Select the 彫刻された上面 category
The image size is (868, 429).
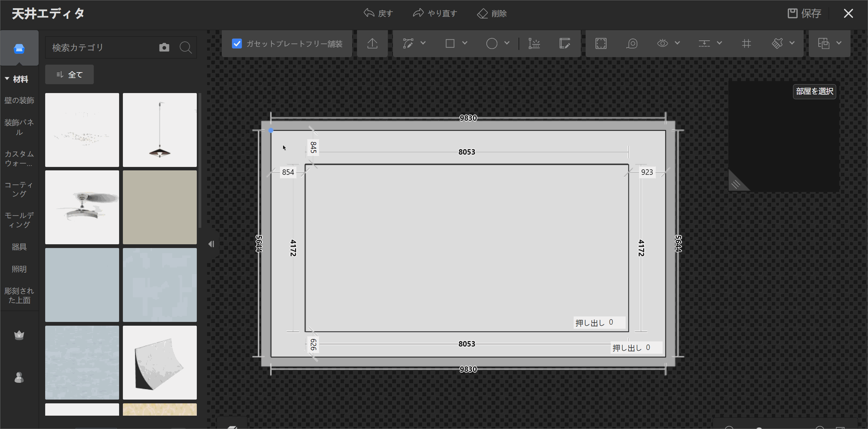coord(19,295)
